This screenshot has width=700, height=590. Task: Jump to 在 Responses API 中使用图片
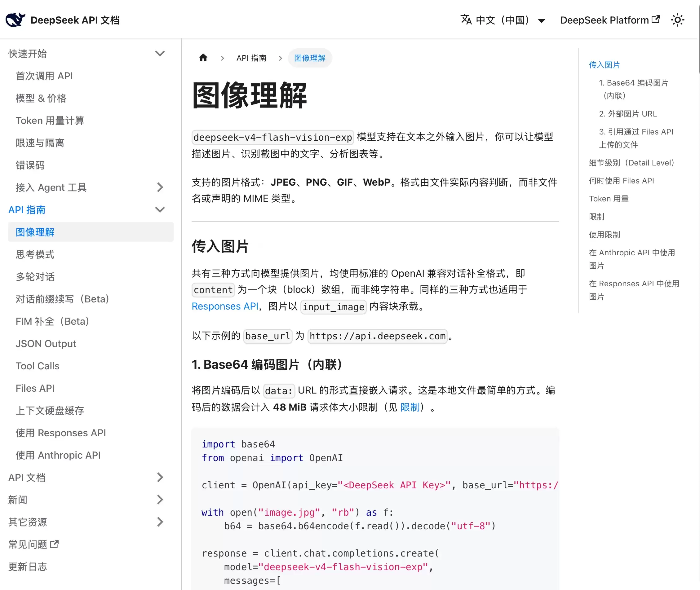pos(634,290)
